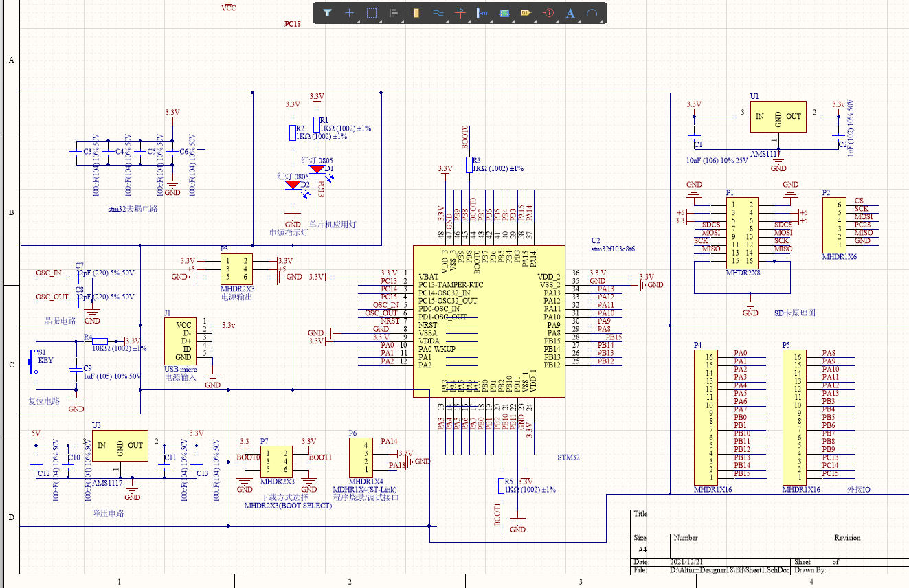Select capacitor C3 in decoupling circuit
The image size is (909, 588).
point(76,155)
